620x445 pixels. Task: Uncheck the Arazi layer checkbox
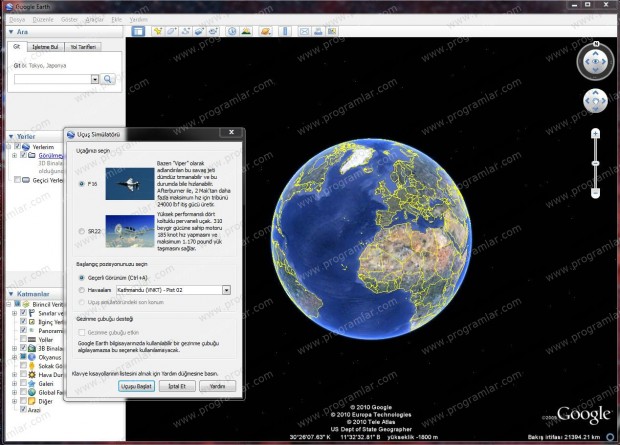23,409
